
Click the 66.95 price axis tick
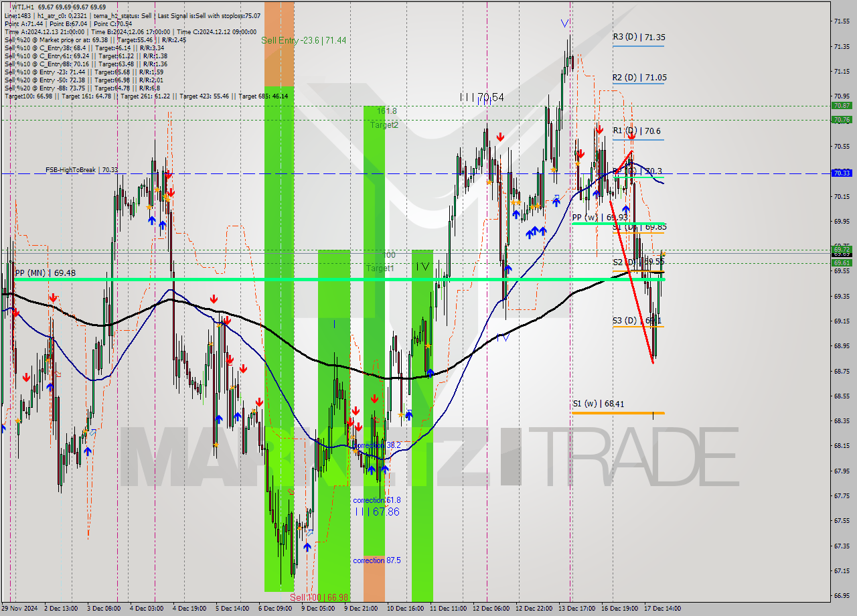842,595
